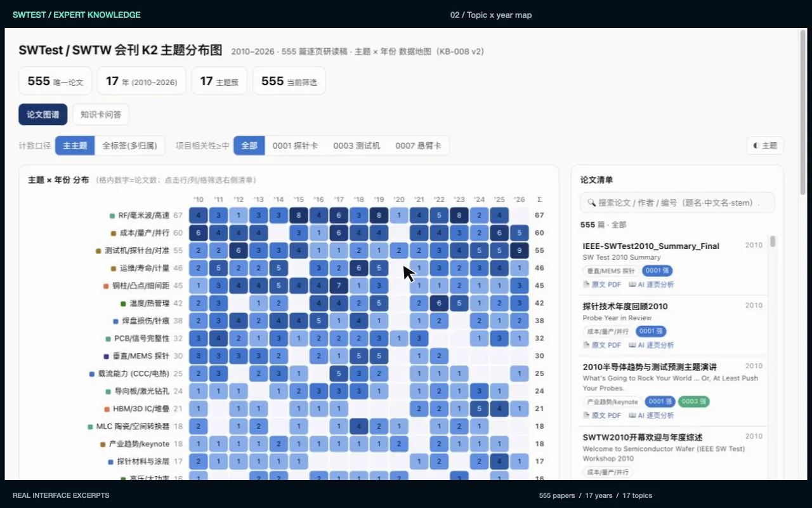This screenshot has width=812, height=508.
Task: Click the color marker beside 垂直/MEMS 探针 topic row
Action: 106,356
